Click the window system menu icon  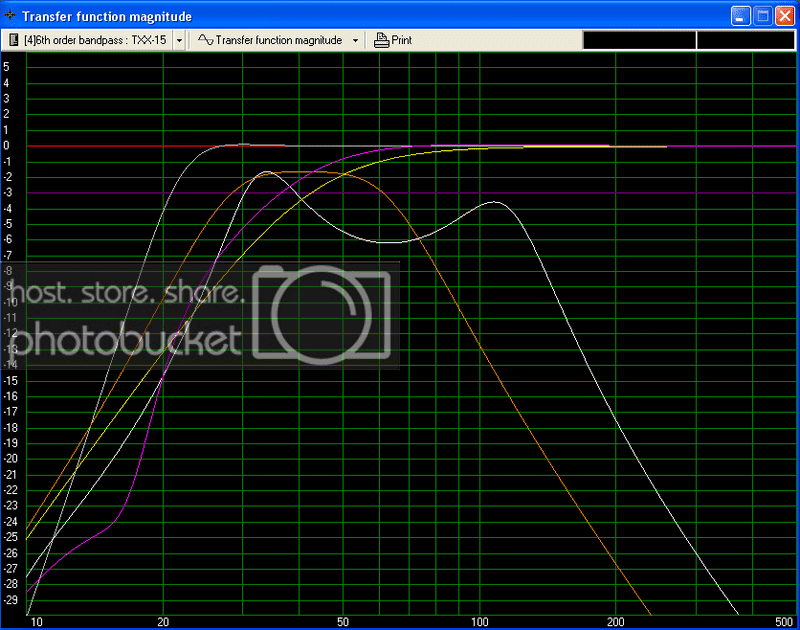(10, 16)
